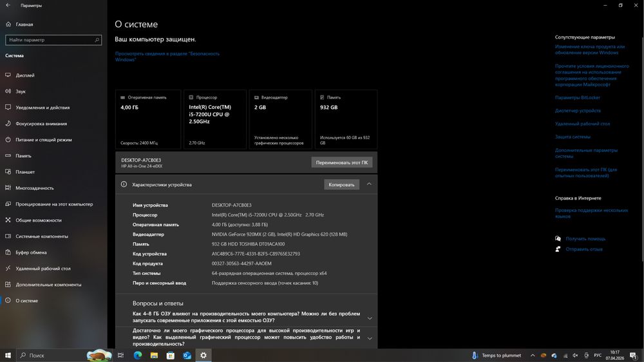The image size is (644, 362).
Task: Select the device ID value text
Action: (256, 254)
